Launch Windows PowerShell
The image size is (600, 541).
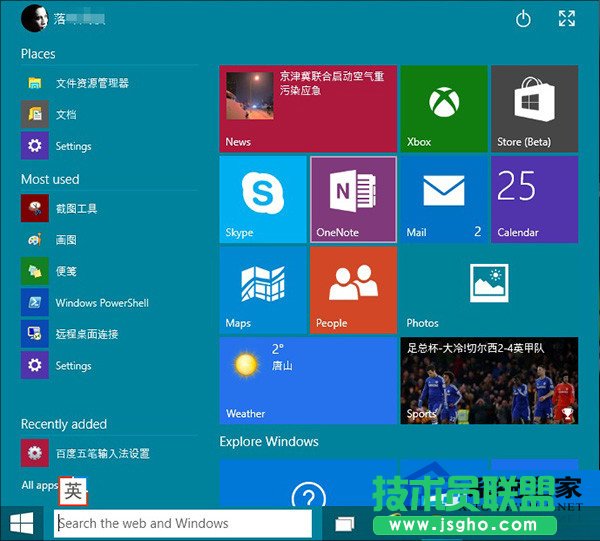pyautogui.click(x=109, y=303)
